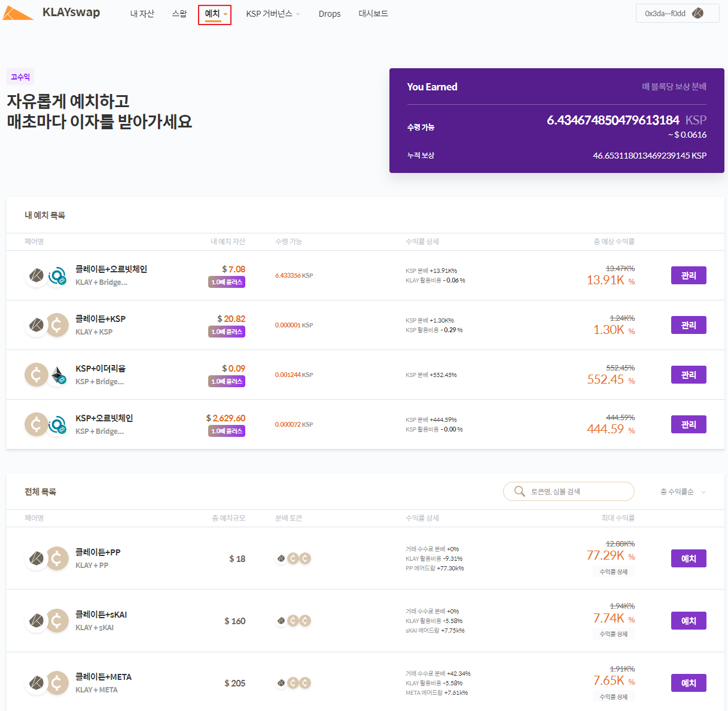
Task: Click the Ethereum icon in KSP+이더리움 row
Action: 57,375
